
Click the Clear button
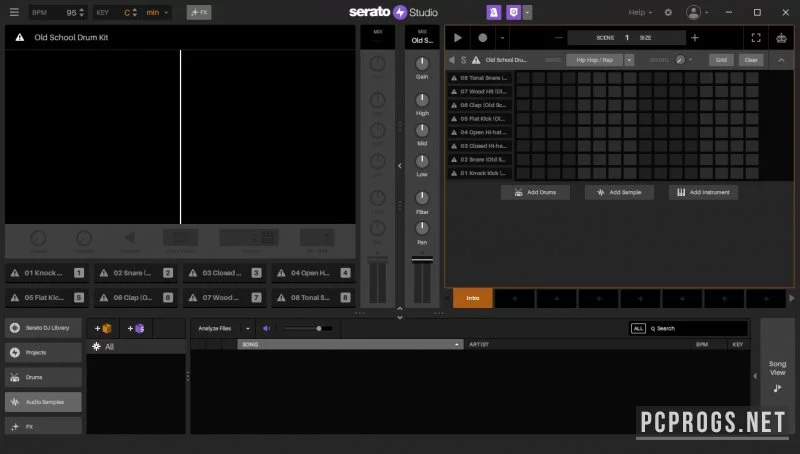pos(751,60)
